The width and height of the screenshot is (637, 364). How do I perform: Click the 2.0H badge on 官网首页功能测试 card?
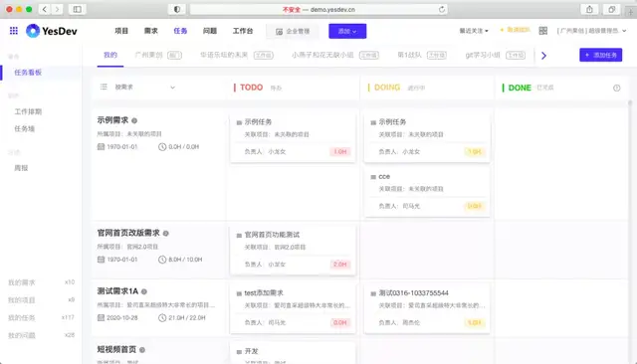340,265
